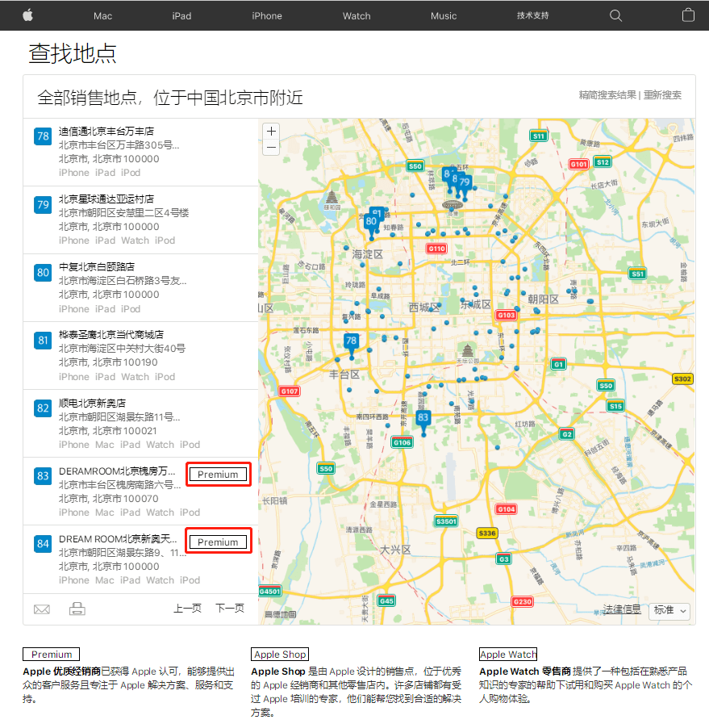The width and height of the screenshot is (709, 728).
Task: Open the iPad menu item
Action: (x=181, y=16)
